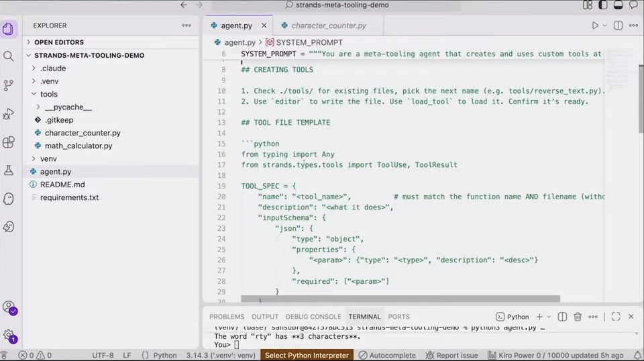644x361 pixels.
Task: Open run options dropdown arrow
Action: (604, 25)
